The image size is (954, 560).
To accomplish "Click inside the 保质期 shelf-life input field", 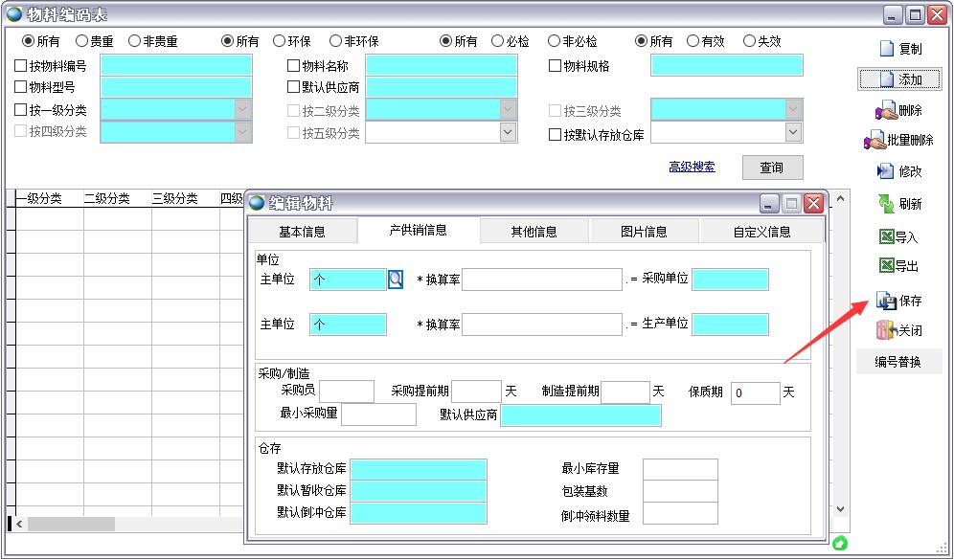I will [754, 391].
